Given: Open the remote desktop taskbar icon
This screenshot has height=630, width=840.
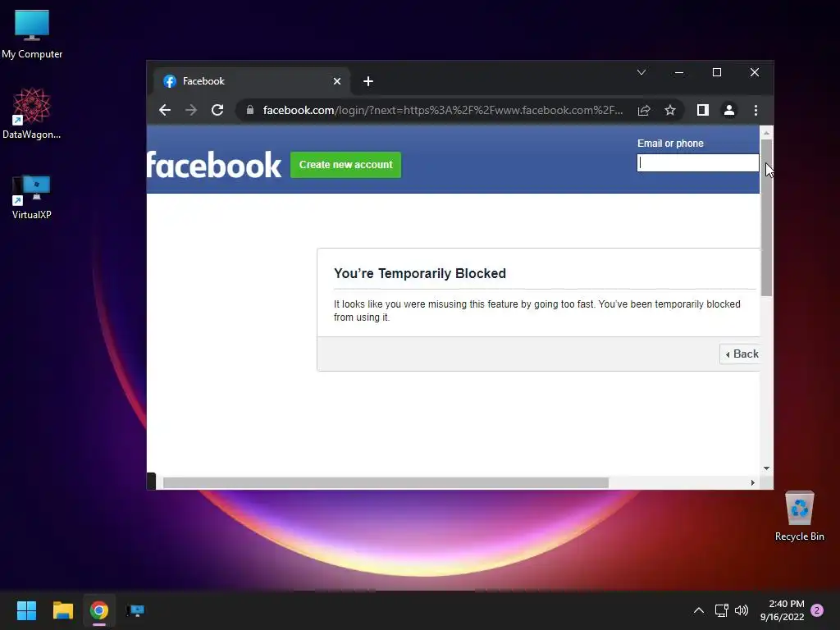Looking at the screenshot, I should (x=135, y=610).
